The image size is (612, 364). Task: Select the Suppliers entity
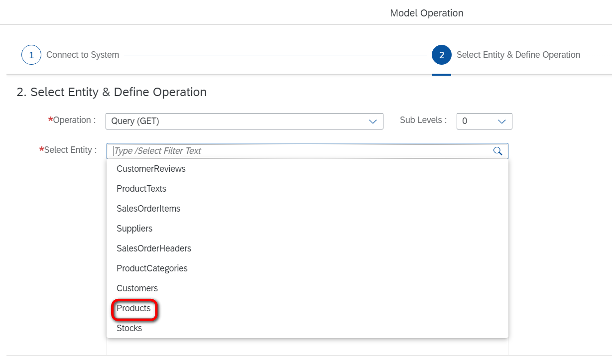point(134,229)
